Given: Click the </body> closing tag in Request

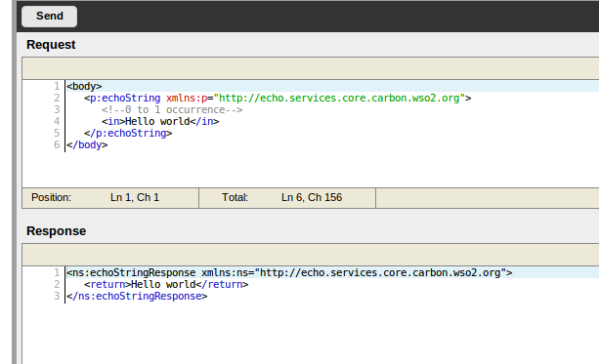Looking at the screenshot, I should 87,145.
